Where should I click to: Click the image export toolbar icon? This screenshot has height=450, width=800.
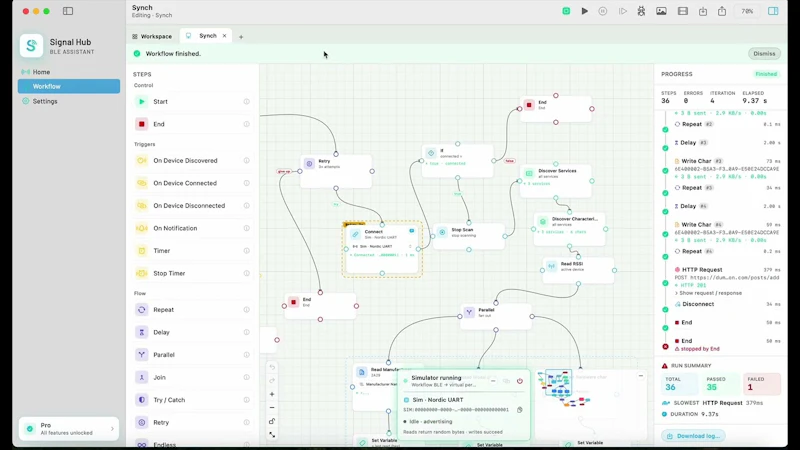point(661,11)
